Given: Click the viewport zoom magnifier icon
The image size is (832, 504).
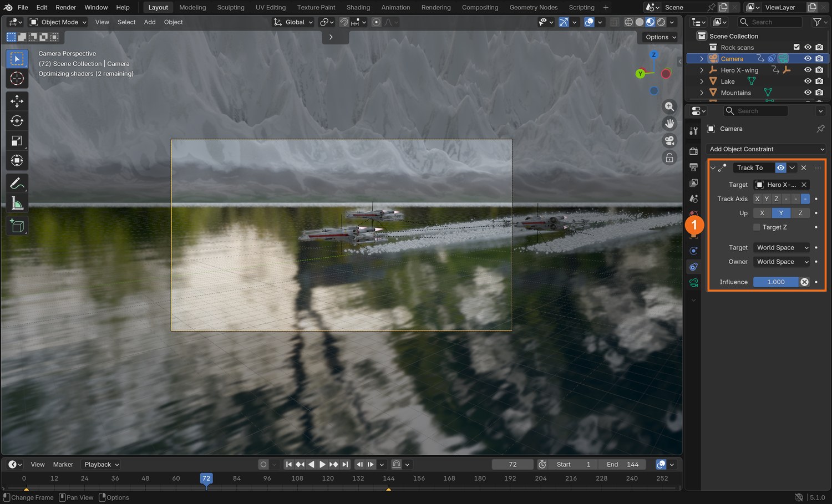Looking at the screenshot, I should point(669,106).
